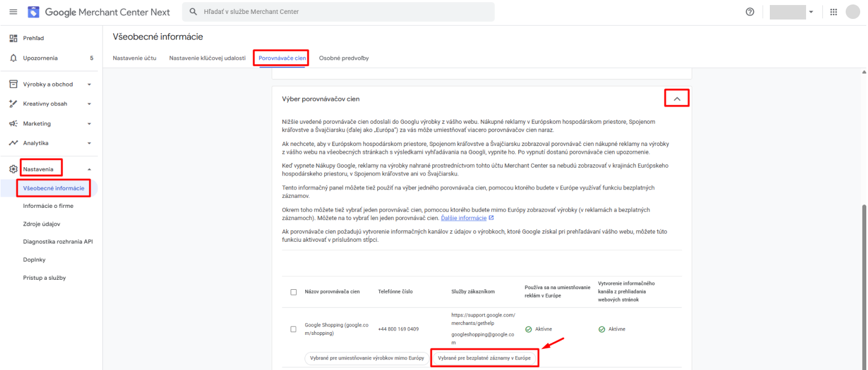Viewport: 868px width, 370px height.
Task: Open the hamburger main menu icon
Action: (x=13, y=12)
